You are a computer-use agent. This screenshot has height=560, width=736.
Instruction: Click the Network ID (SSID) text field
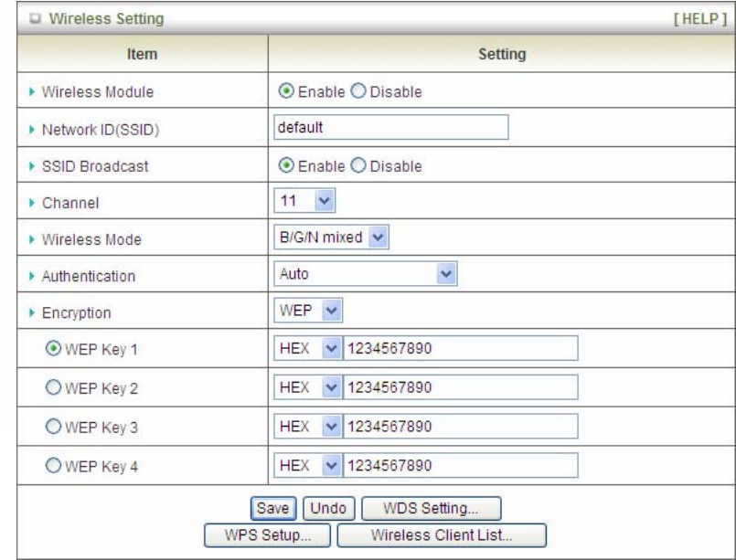tap(390, 128)
